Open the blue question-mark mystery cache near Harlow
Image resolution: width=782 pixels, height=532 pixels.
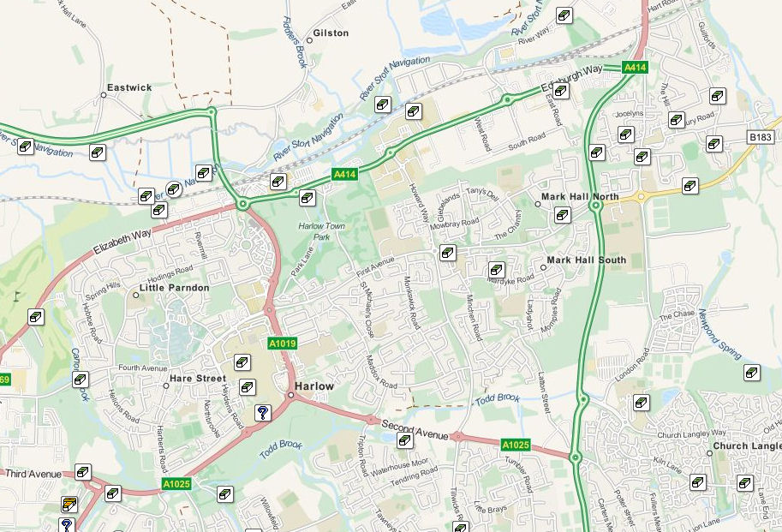coord(263,413)
